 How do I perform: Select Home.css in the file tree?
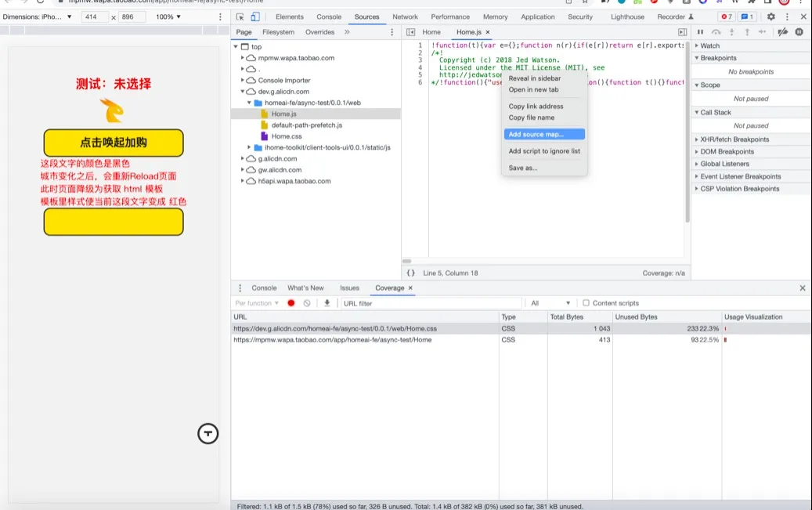287,136
